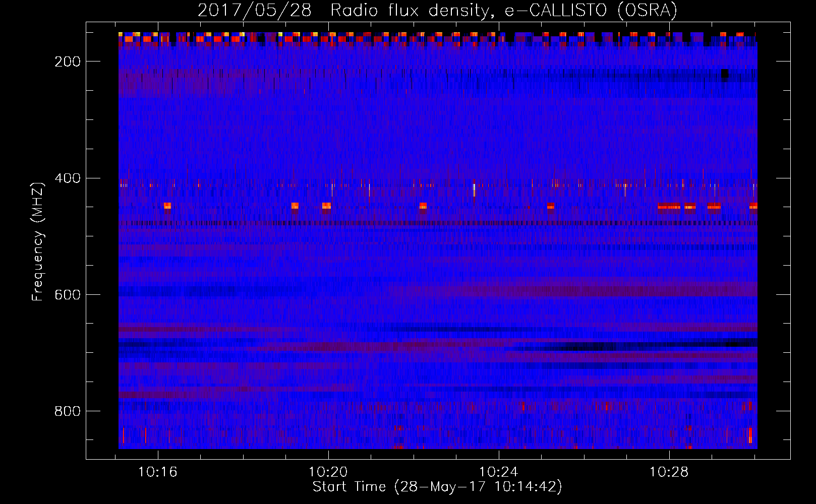Click the "800" frequency tick label
The image size is (816, 504).
(68, 411)
